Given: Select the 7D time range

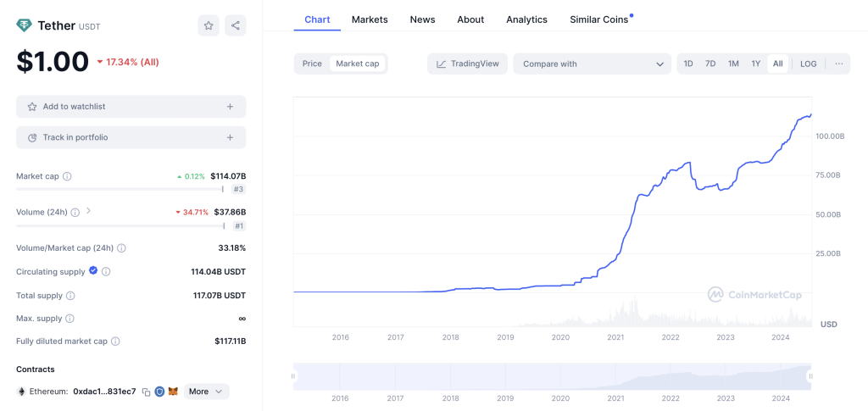Looking at the screenshot, I should (x=710, y=64).
